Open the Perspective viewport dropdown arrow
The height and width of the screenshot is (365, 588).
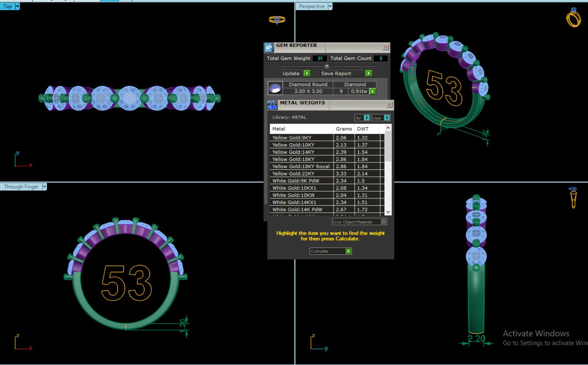(330, 6)
